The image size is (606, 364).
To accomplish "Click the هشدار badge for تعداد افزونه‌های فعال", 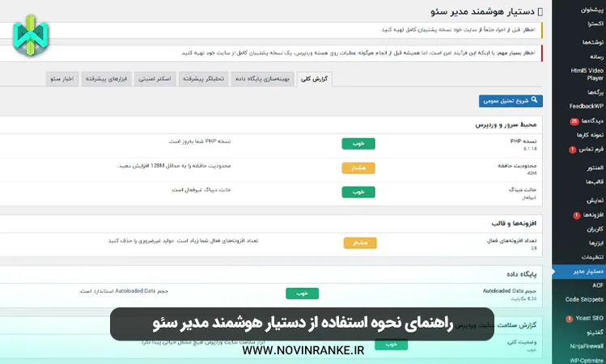I will click(360, 243).
